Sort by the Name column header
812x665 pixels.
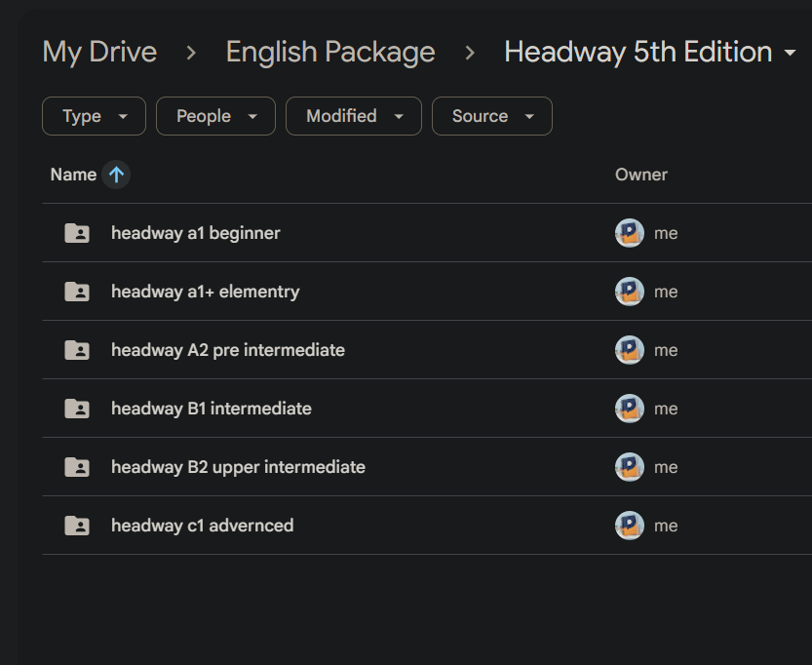(73, 175)
